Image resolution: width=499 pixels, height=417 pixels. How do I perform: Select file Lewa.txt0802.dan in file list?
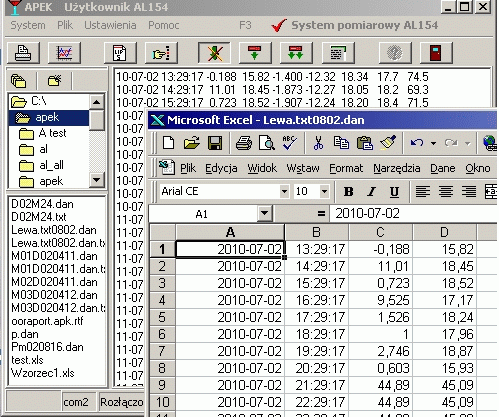(54, 230)
